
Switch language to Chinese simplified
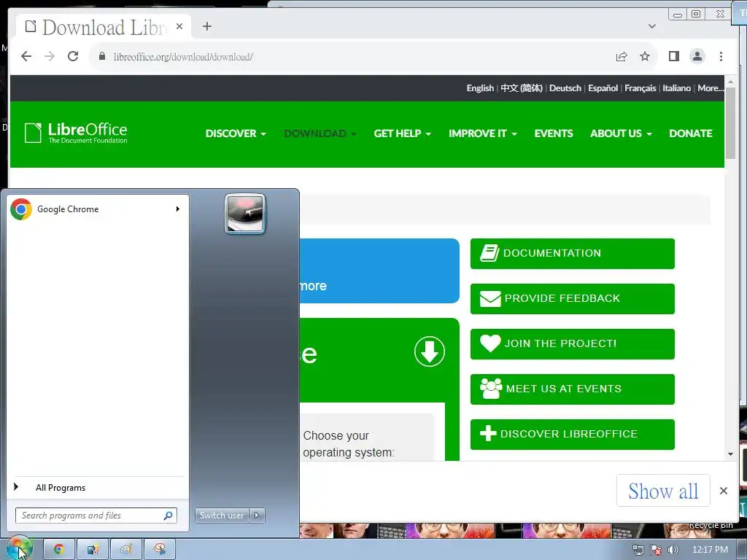pyautogui.click(x=521, y=88)
